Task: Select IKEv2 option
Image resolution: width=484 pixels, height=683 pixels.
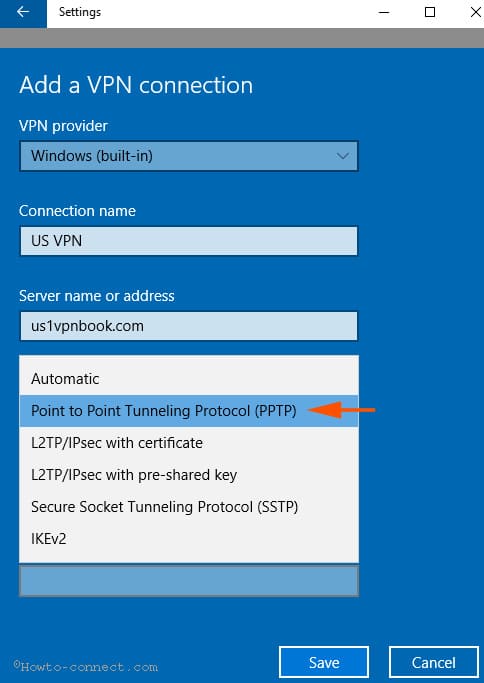Action: [189, 539]
